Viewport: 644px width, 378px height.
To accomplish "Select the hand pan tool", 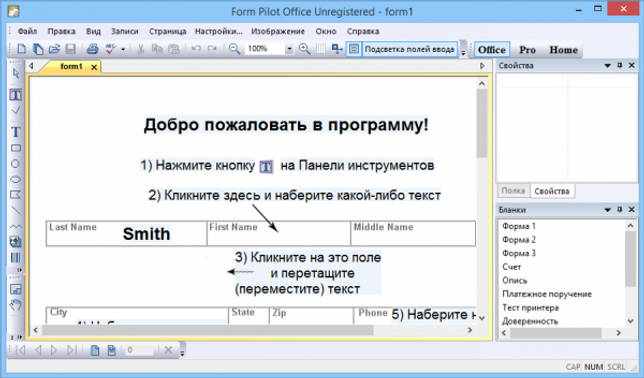I will (16, 305).
